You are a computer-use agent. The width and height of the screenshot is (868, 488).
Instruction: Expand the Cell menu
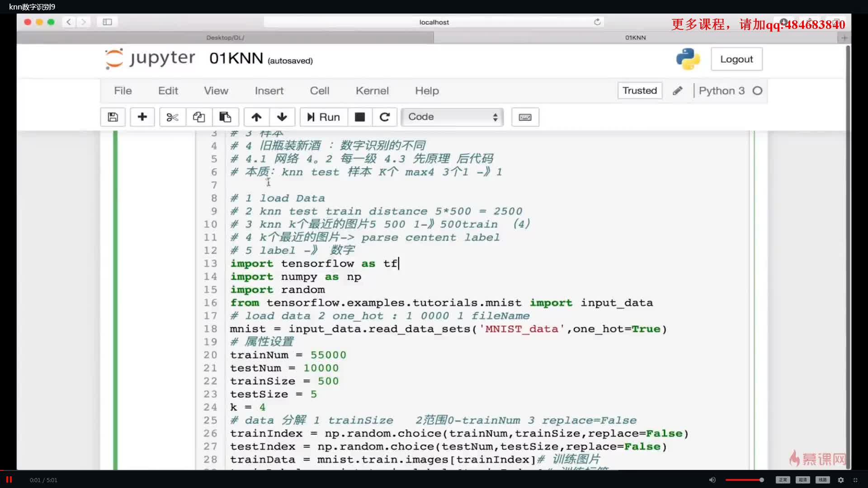pos(319,90)
